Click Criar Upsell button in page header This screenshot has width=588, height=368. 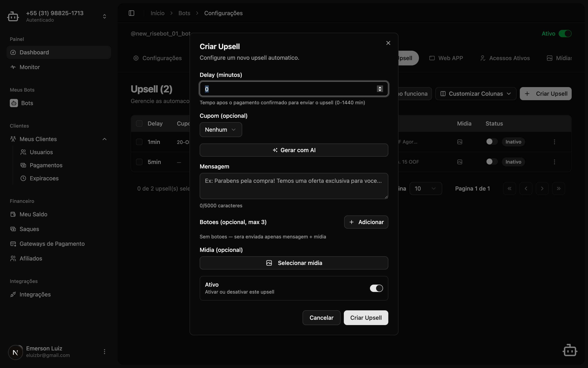[x=546, y=94]
